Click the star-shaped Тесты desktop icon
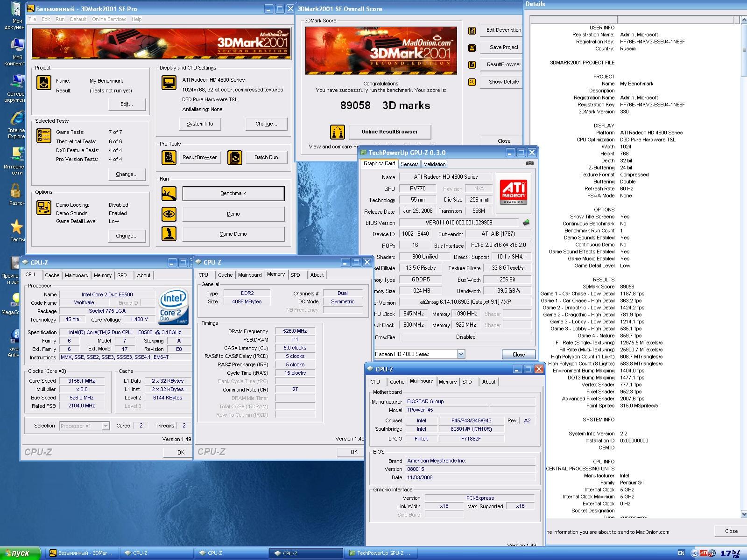This screenshot has width=747, height=560. tap(17, 227)
